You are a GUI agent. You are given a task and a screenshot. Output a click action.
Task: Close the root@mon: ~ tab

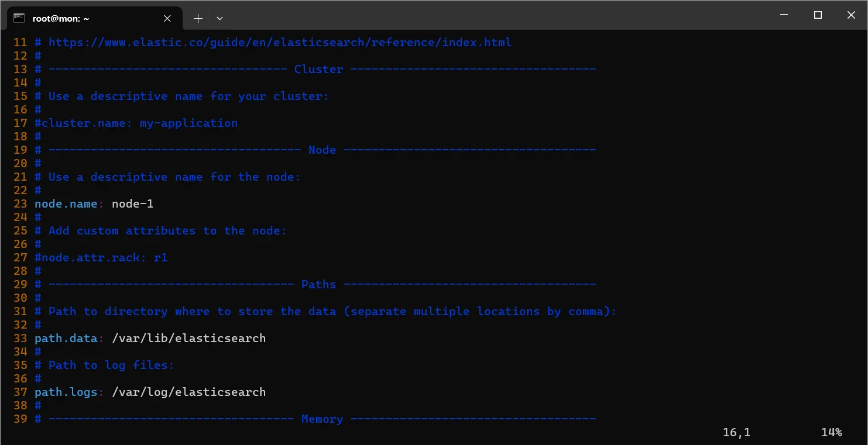(x=167, y=18)
